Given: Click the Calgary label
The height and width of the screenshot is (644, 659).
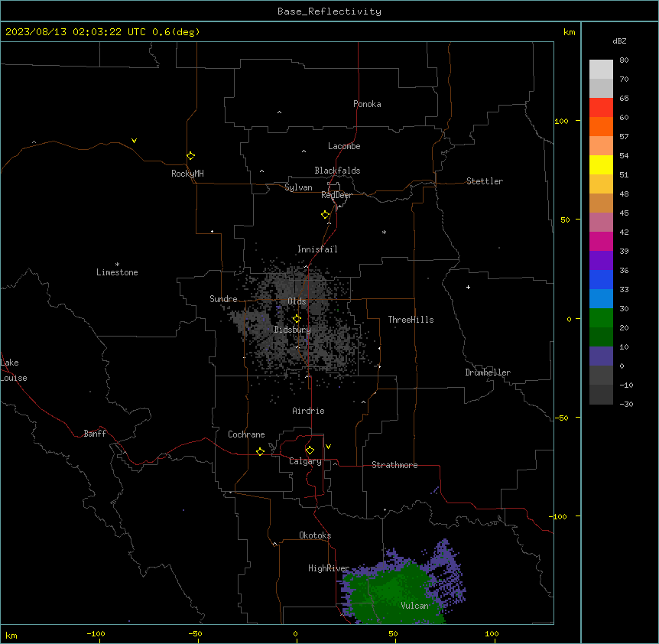Looking at the screenshot, I should [305, 461].
